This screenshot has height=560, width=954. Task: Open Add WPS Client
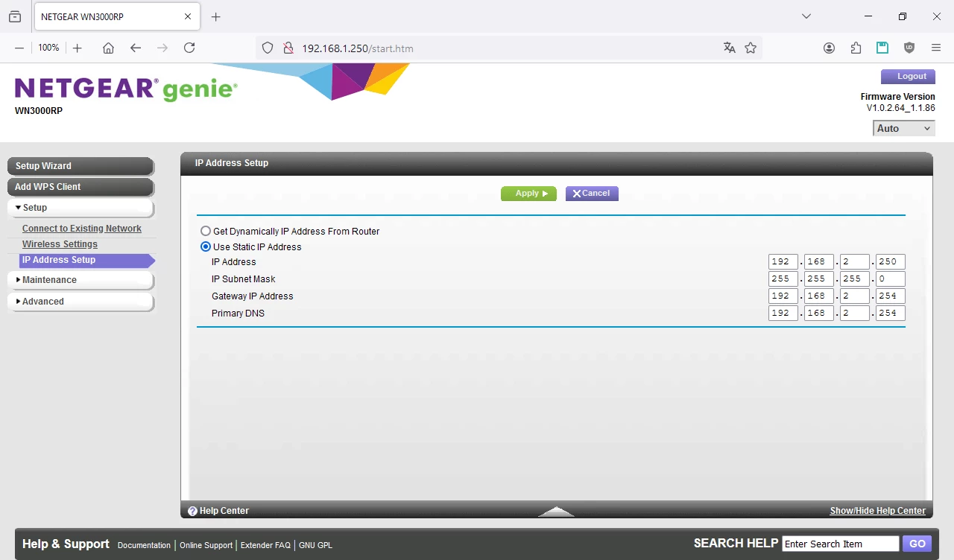pos(80,187)
